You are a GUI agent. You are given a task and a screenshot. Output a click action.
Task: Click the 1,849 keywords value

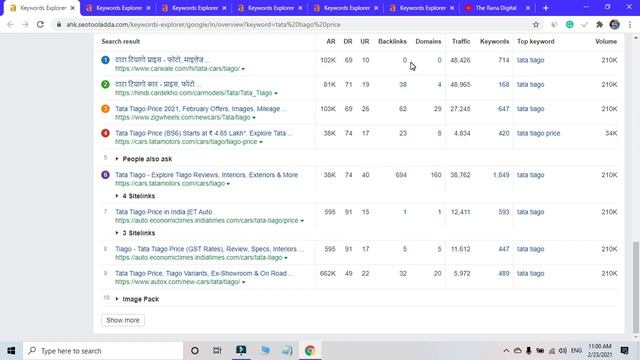tap(501, 175)
